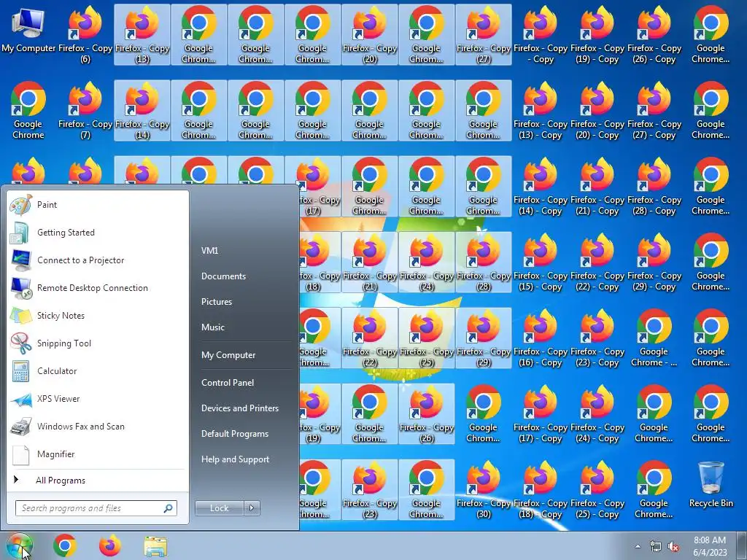Open the clock showing 8:08 AM
747x560 pixels.
710,546
